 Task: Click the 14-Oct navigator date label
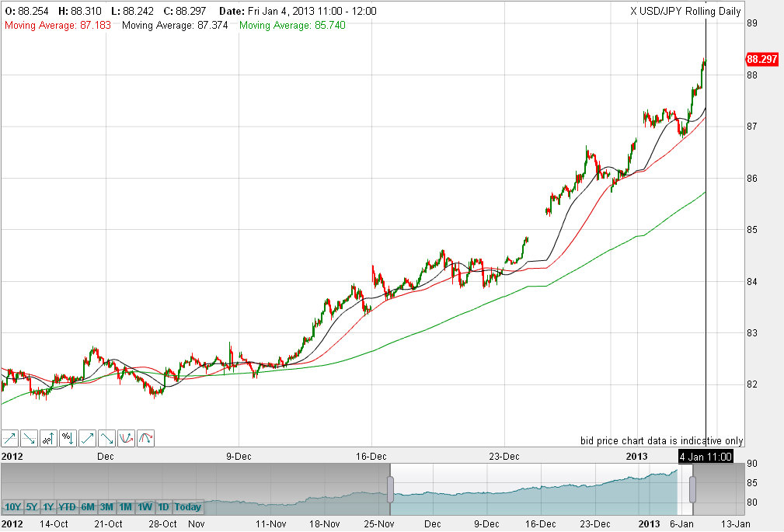click(54, 524)
